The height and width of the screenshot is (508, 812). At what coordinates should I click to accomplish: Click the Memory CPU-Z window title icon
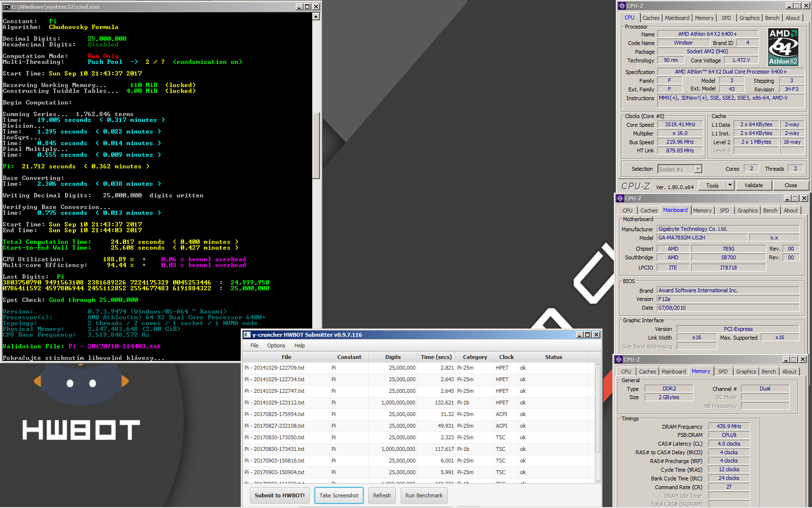(619, 359)
